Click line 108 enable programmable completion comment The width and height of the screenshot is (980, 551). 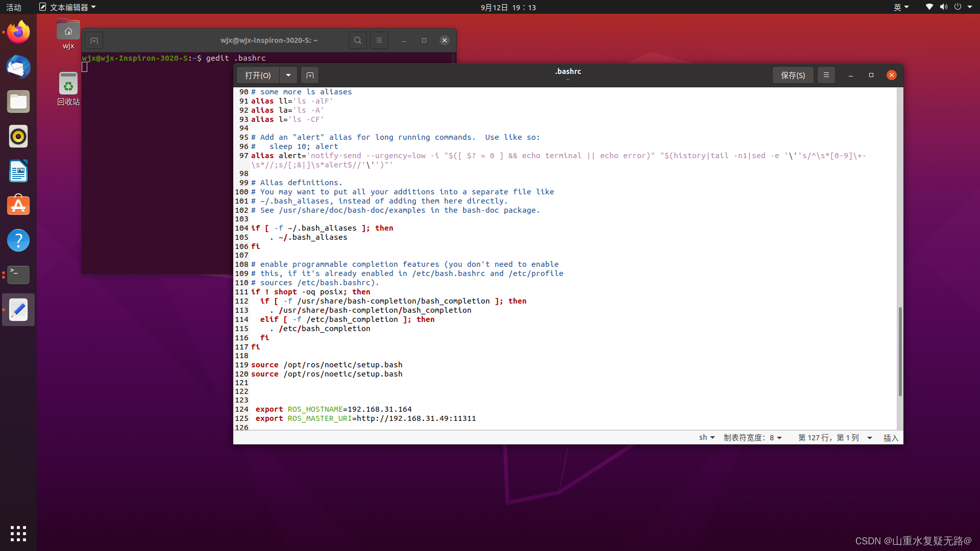405,264
